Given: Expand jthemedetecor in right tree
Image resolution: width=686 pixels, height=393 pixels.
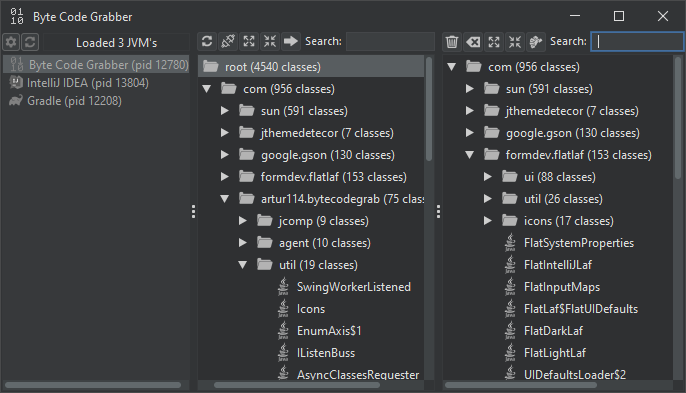Looking at the screenshot, I should (x=470, y=111).
